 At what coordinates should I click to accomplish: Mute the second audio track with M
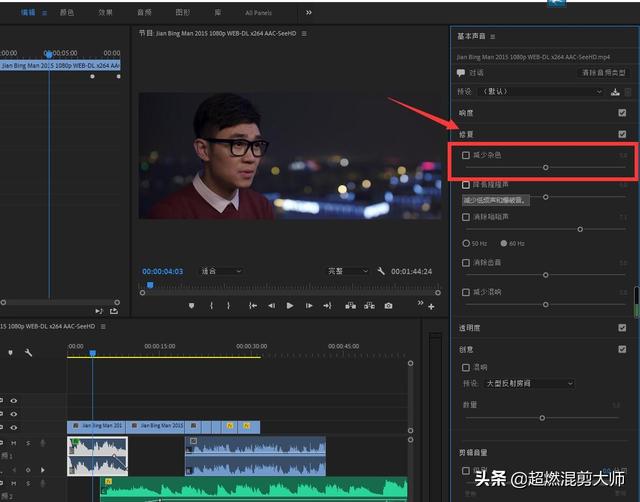click(14, 483)
